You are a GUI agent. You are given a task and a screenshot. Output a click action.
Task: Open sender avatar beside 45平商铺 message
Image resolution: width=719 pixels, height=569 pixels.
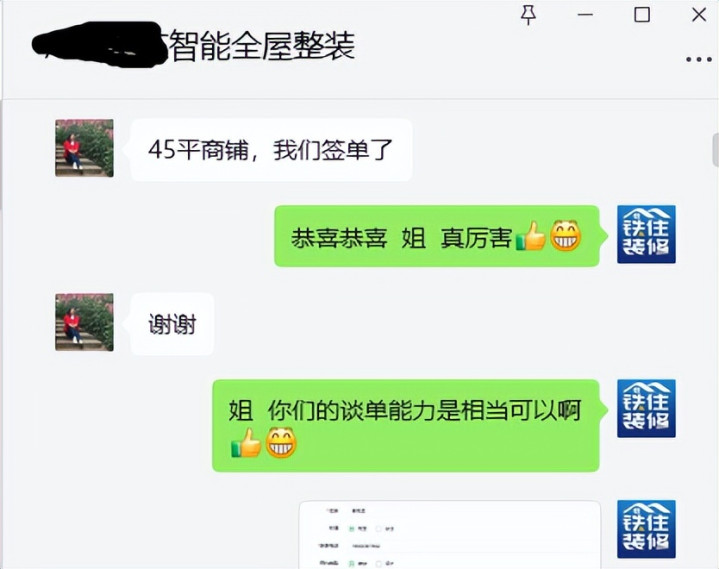(x=84, y=148)
